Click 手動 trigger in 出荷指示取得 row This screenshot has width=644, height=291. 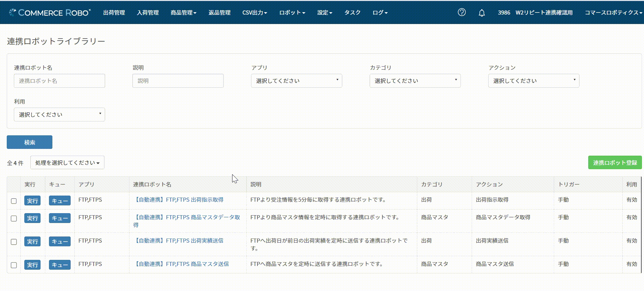pyautogui.click(x=563, y=200)
